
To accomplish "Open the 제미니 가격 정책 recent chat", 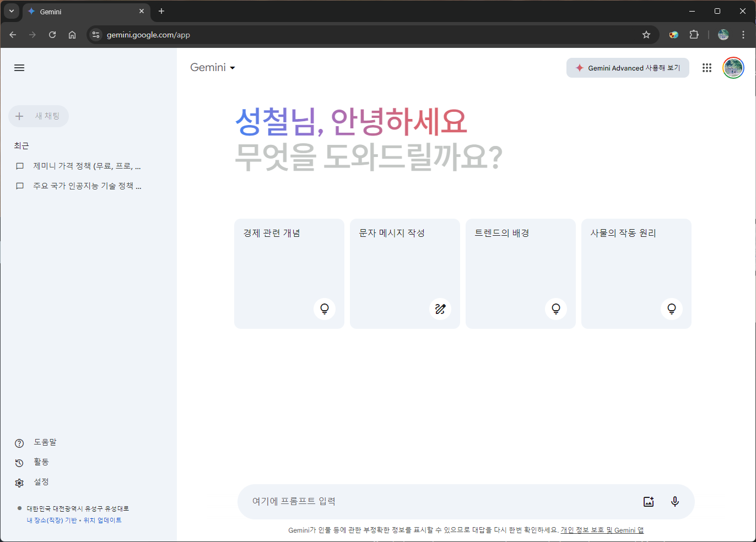I will coord(87,166).
